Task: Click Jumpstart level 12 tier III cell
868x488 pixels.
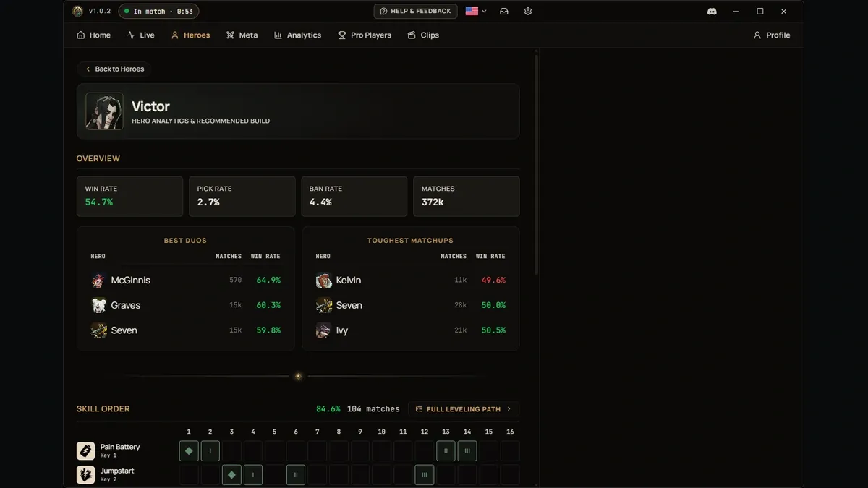Action: (x=425, y=475)
